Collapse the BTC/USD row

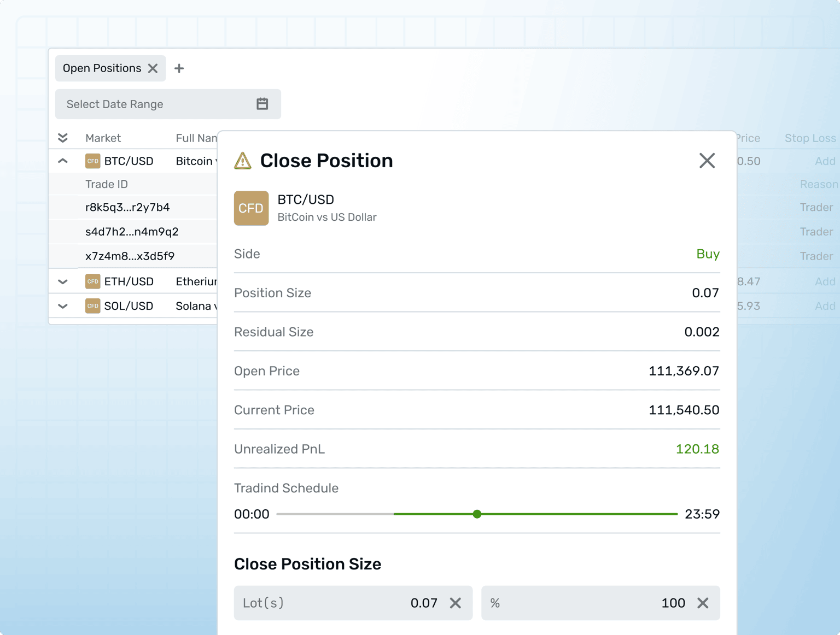point(63,161)
